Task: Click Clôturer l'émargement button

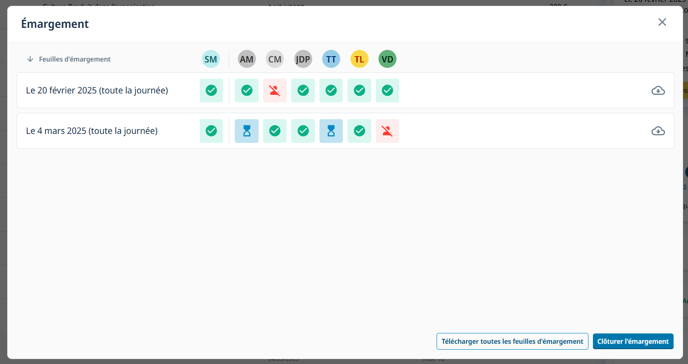Action: click(x=633, y=341)
